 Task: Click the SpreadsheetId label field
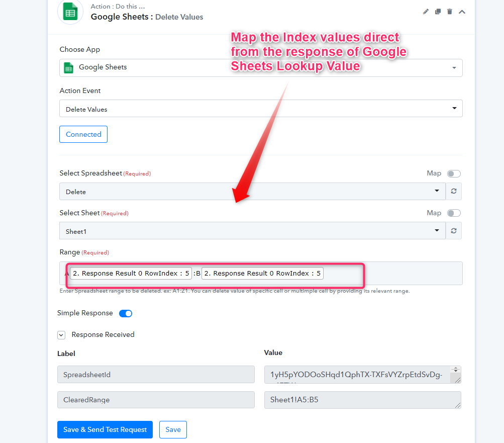156,375
